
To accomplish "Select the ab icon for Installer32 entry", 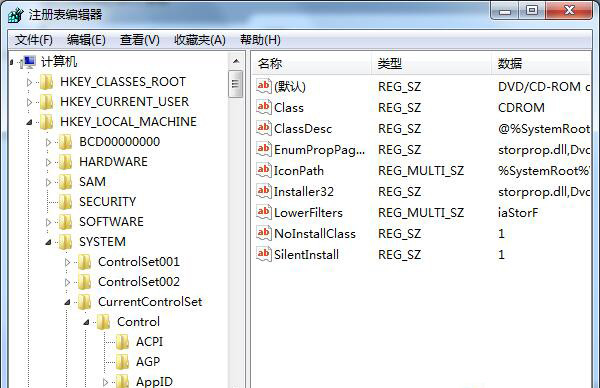I will 264,191.
